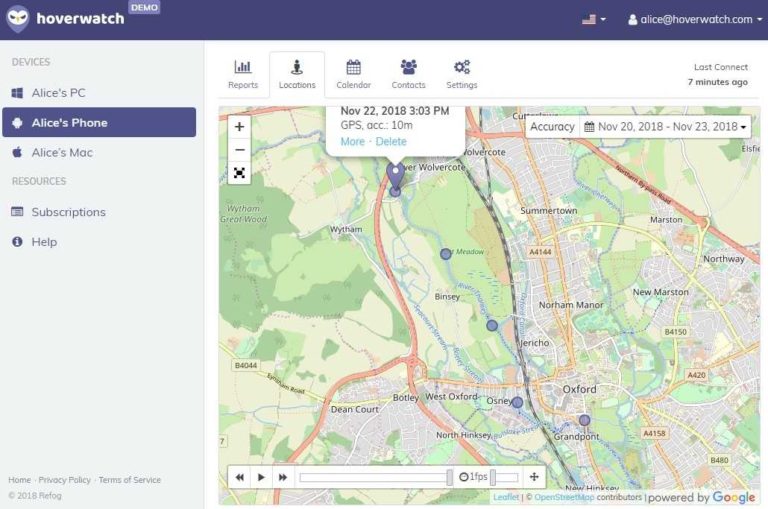Click the "7 minutes ago" last connect text
Image resolution: width=768 pixels, height=509 pixels.
(718, 82)
